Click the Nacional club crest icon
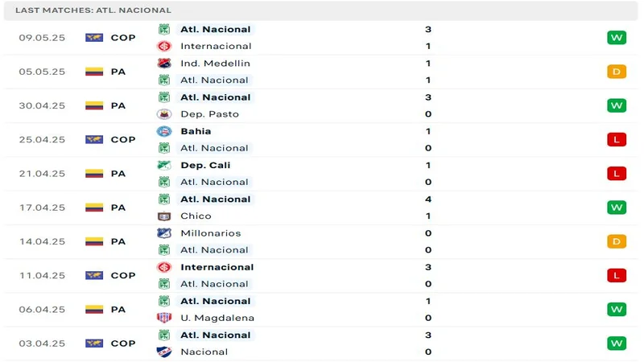644x362 pixels. 164,352
